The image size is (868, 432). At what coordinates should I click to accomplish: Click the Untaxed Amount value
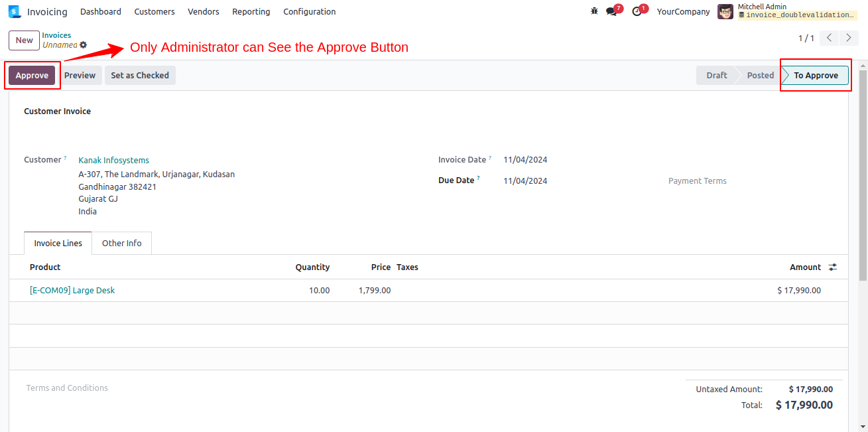[x=811, y=389]
